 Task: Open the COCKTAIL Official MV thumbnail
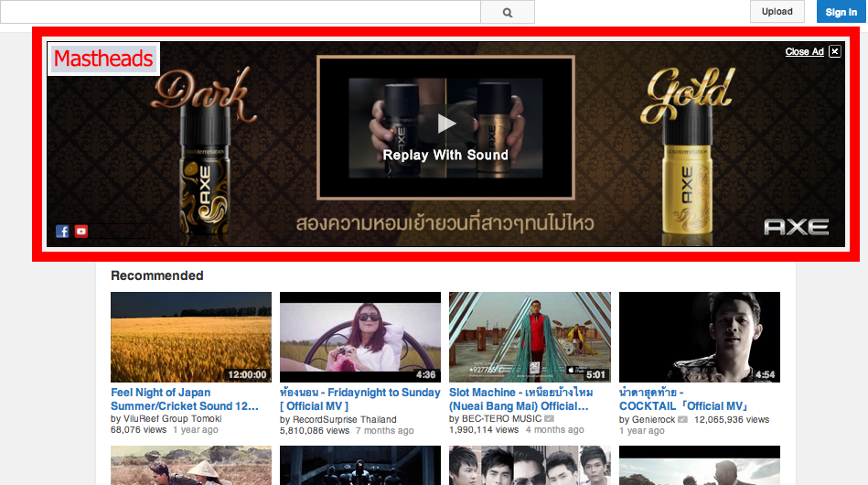pos(700,337)
